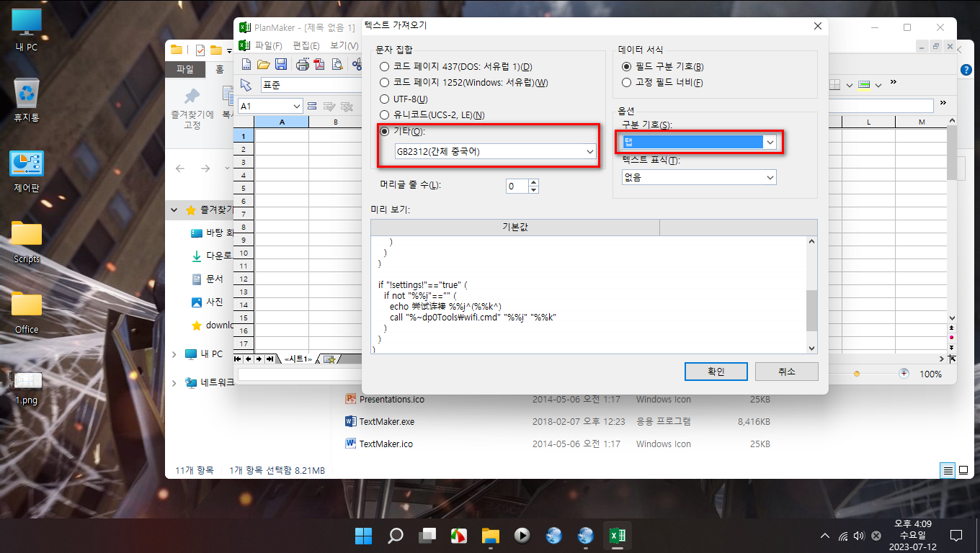Go to the next sheet with the tab navigation arrow
980x553 pixels.
259,359
